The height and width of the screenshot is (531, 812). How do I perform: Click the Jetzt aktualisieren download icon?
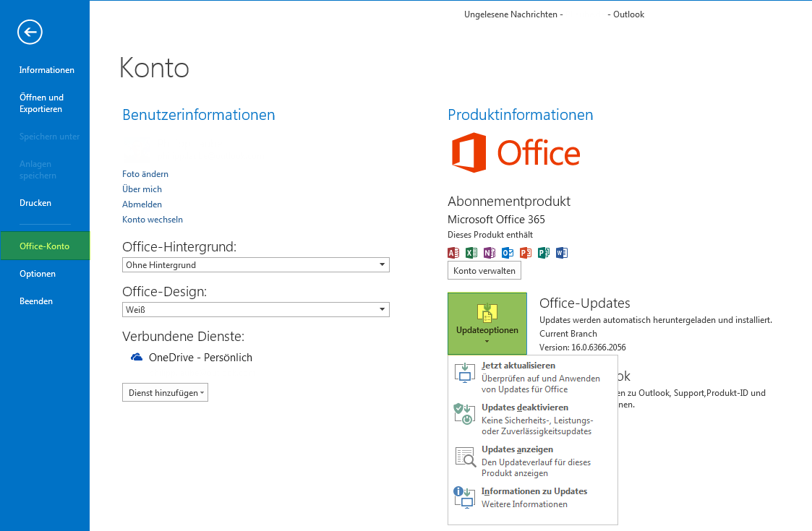464,373
